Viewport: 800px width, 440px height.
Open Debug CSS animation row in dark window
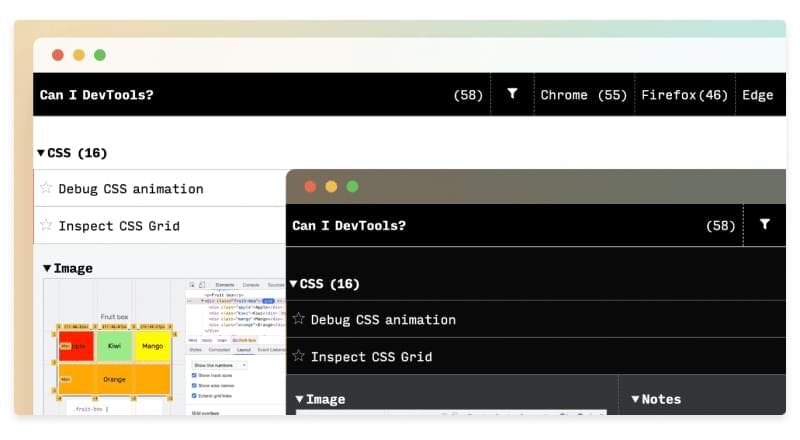coord(536,320)
